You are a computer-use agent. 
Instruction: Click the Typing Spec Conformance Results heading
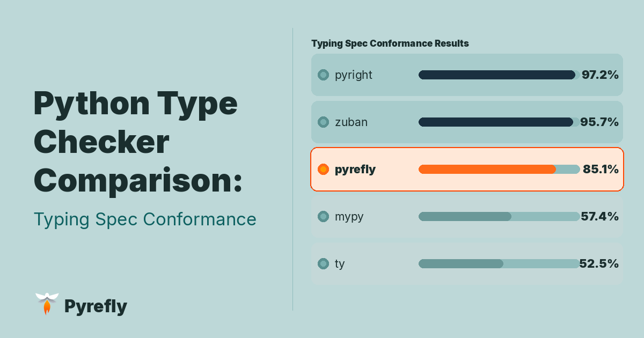390,43
